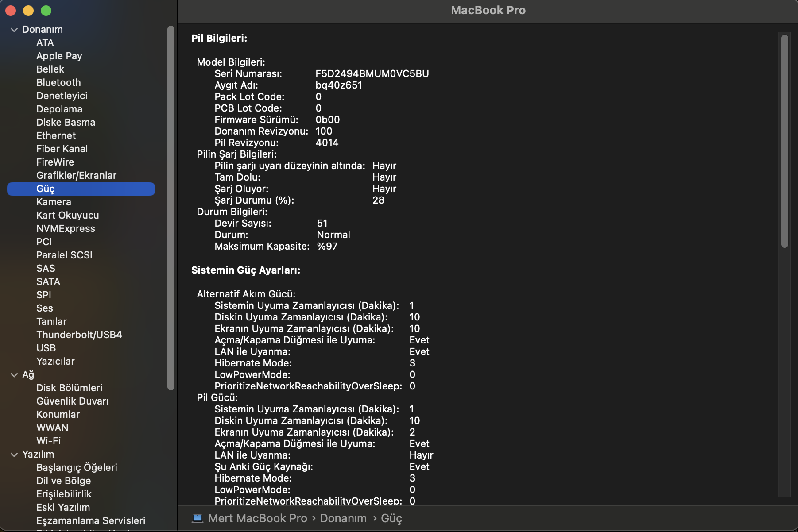Click the Şarj Durumu value 28
This screenshot has width=798, height=532.
378,200
